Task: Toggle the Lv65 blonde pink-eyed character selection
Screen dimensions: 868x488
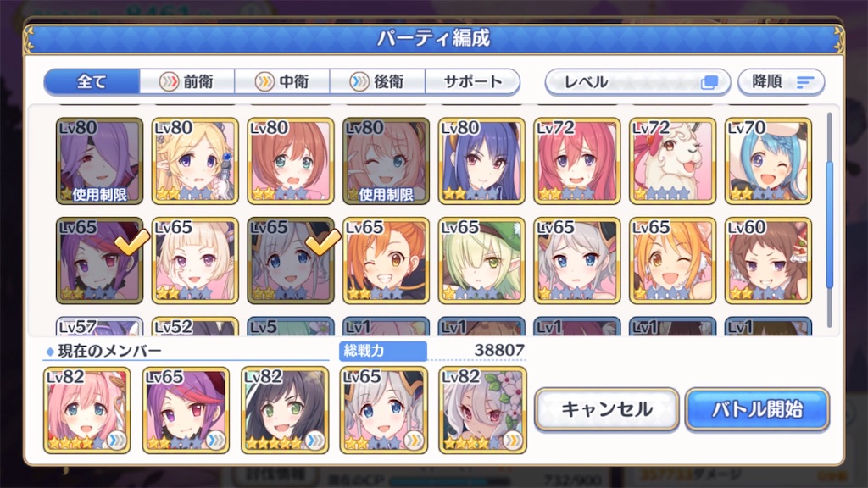Action: (x=195, y=261)
